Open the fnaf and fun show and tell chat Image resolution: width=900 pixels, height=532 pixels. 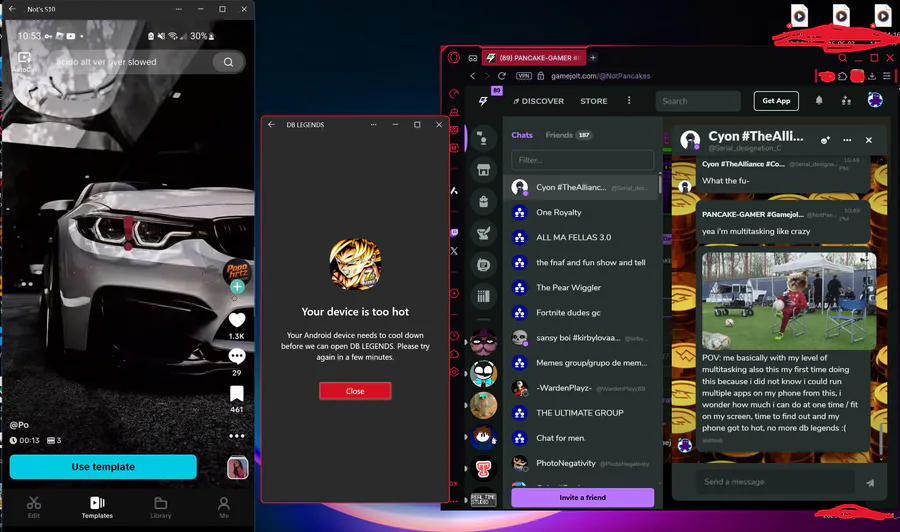pyautogui.click(x=580, y=262)
